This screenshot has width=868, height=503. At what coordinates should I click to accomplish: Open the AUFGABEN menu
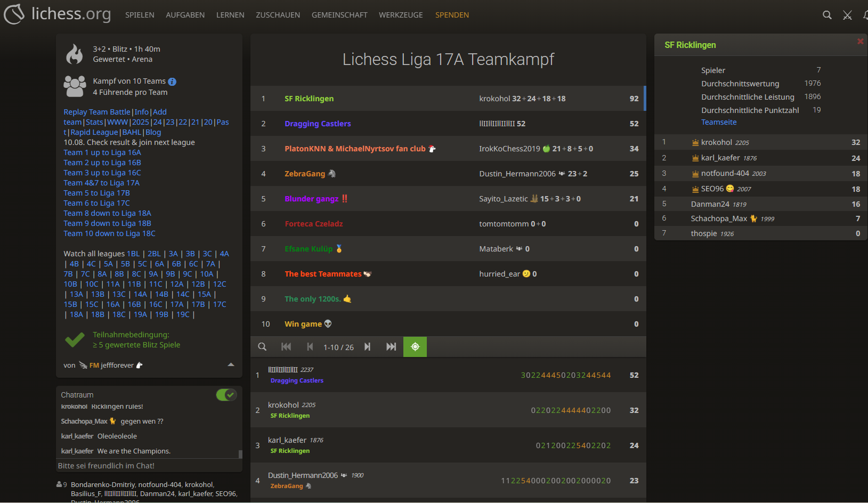point(185,15)
